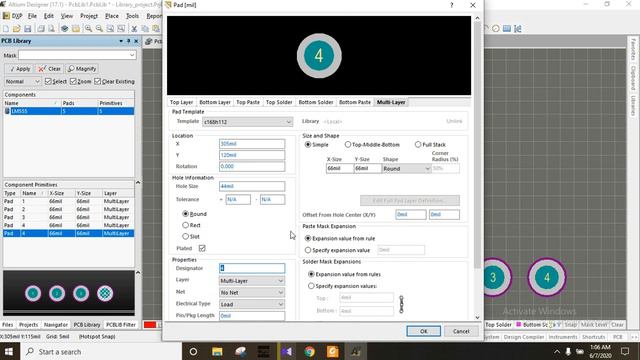
Task: Open the Normal mode dropdown
Action: pyautogui.click(x=23, y=82)
